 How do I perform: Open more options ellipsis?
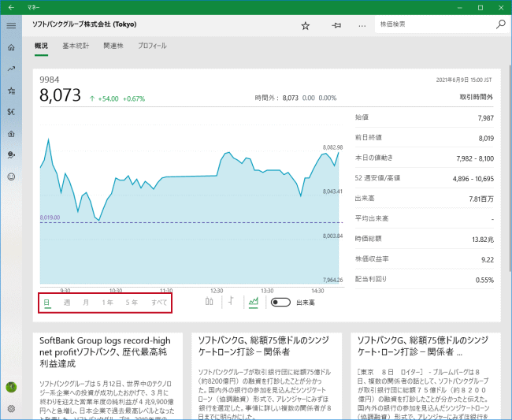coord(362,26)
